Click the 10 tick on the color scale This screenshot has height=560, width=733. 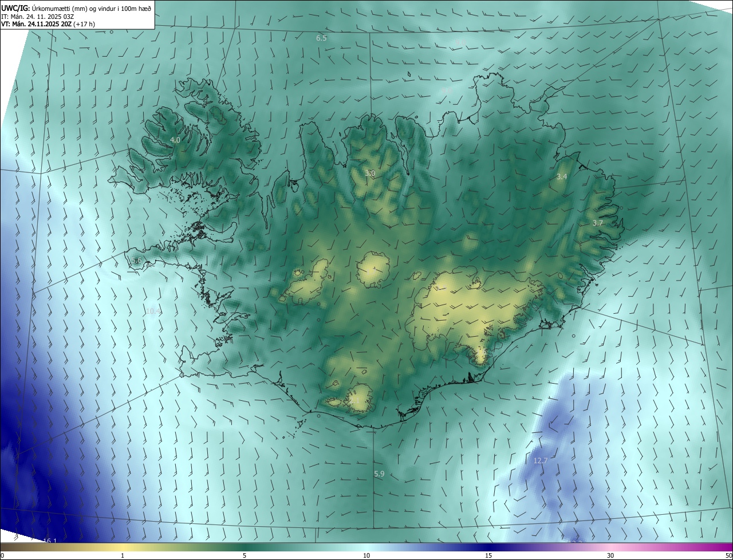[x=366, y=555]
